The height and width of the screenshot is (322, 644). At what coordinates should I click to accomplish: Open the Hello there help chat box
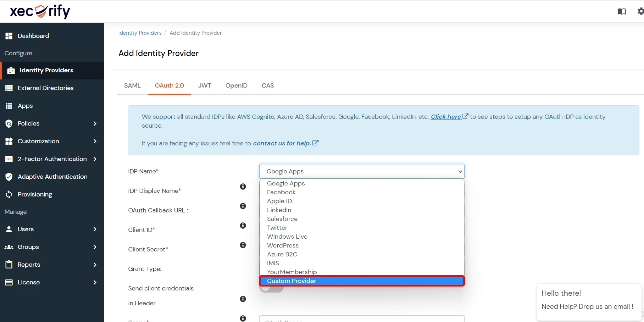[x=589, y=302]
